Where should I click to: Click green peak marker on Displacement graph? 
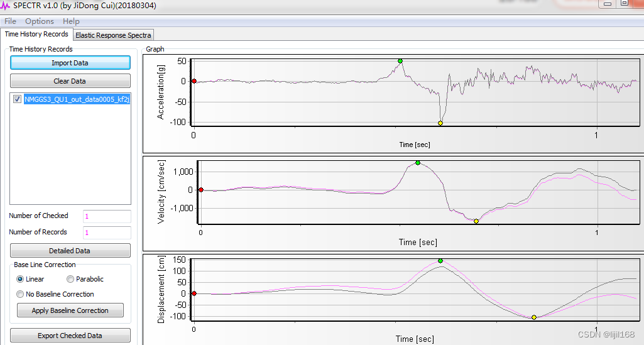(x=440, y=260)
